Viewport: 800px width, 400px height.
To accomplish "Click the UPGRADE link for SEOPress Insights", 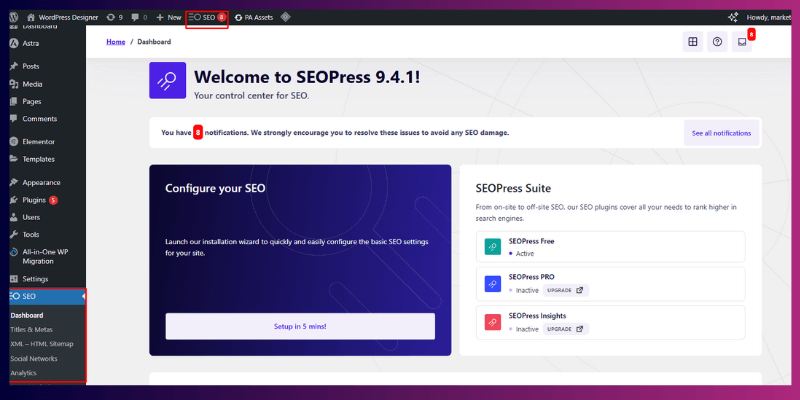I will point(566,329).
